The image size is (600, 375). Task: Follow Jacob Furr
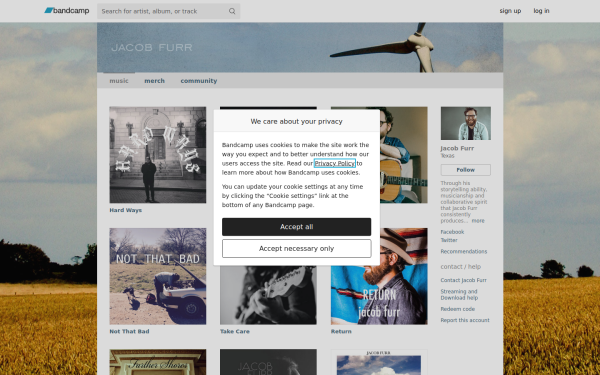click(x=466, y=170)
